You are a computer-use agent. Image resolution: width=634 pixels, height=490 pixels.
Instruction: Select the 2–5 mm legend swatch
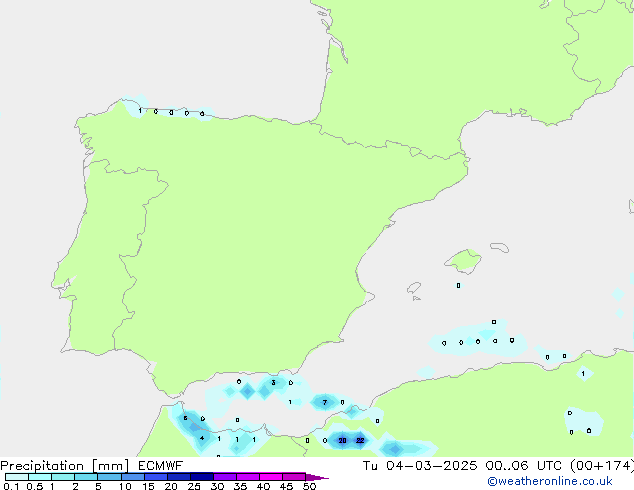tap(86, 477)
